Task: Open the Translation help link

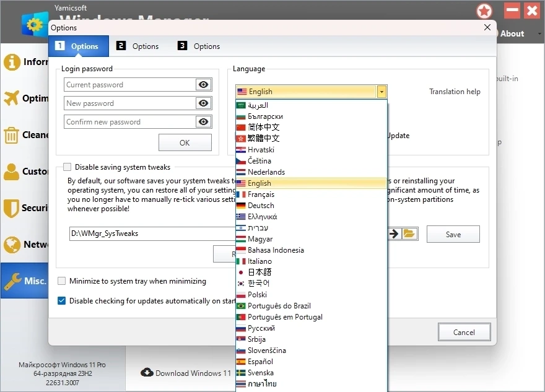Action: [455, 92]
